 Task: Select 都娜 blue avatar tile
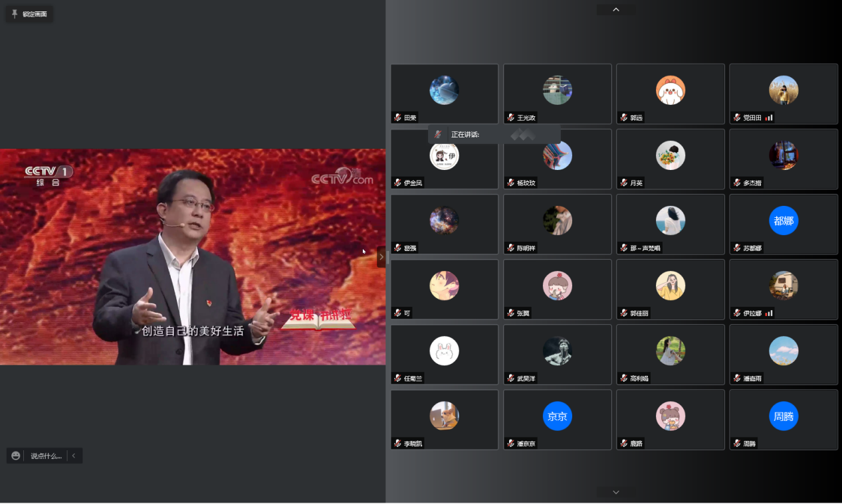784,220
